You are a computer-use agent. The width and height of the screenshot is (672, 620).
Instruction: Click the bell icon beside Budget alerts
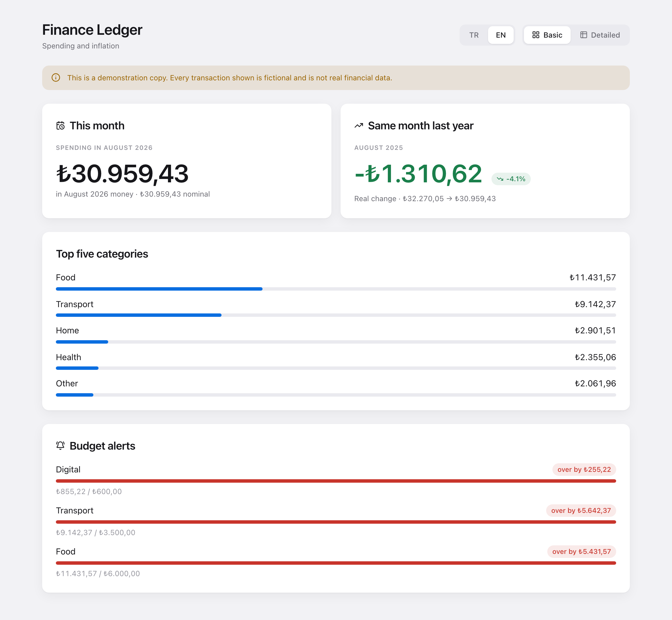click(x=60, y=446)
